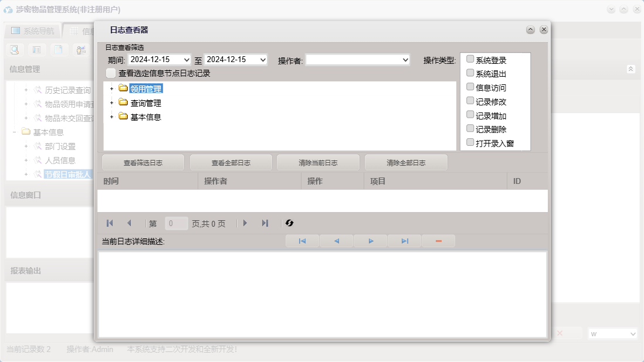Click the red X icon at bottom right
Viewport: 644px width, 362px height.
click(560, 333)
